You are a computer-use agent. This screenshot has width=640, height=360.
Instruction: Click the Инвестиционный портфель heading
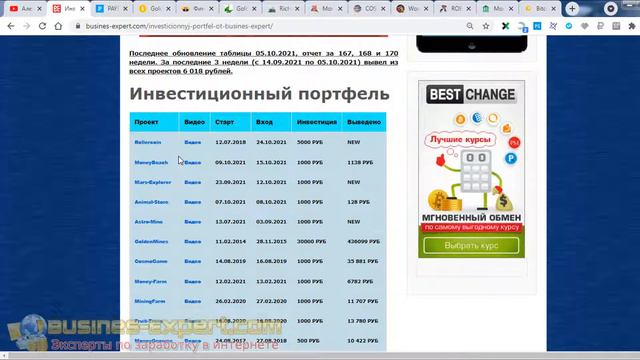pyautogui.click(x=259, y=94)
